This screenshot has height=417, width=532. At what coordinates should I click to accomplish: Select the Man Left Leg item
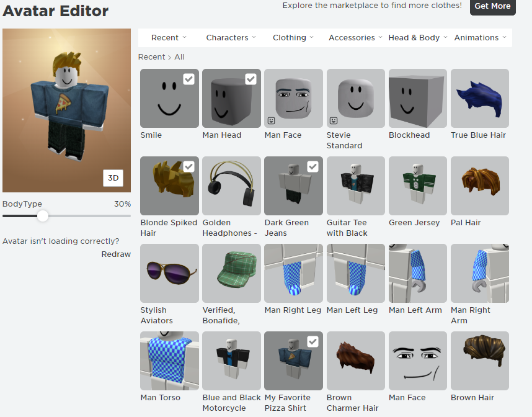(355, 274)
